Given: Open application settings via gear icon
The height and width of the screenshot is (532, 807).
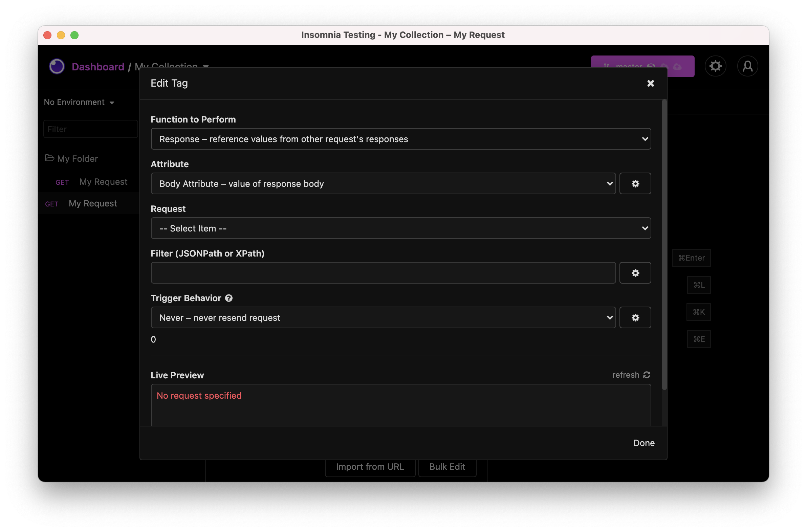Looking at the screenshot, I should (x=716, y=66).
